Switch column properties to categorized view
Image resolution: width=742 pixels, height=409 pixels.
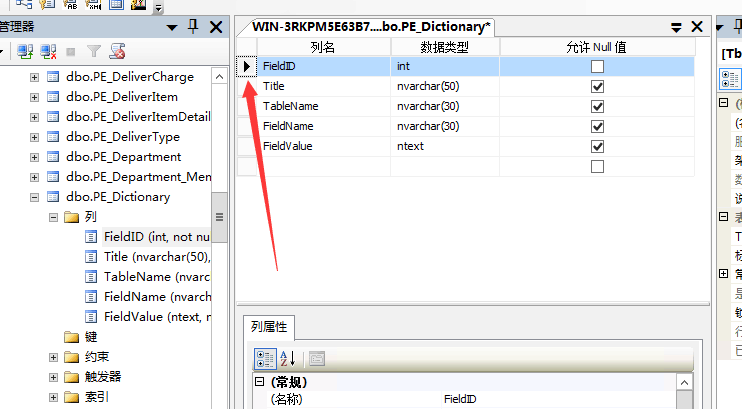coord(265,358)
